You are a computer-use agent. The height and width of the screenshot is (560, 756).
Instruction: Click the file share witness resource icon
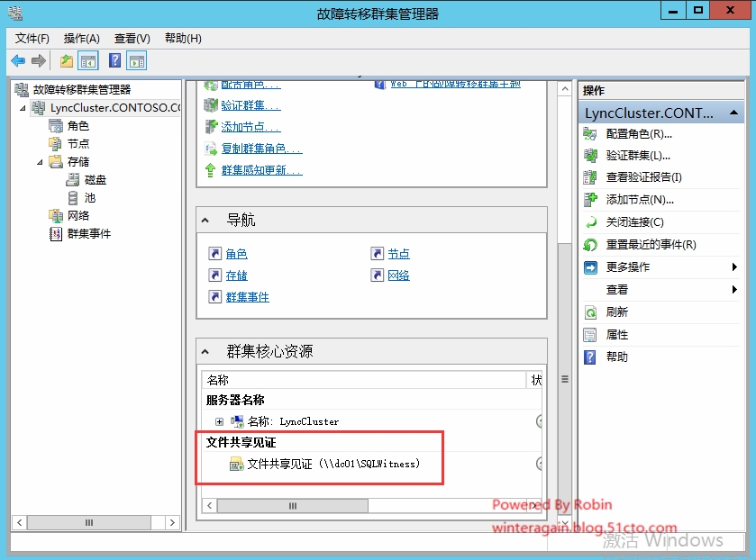point(236,464)
